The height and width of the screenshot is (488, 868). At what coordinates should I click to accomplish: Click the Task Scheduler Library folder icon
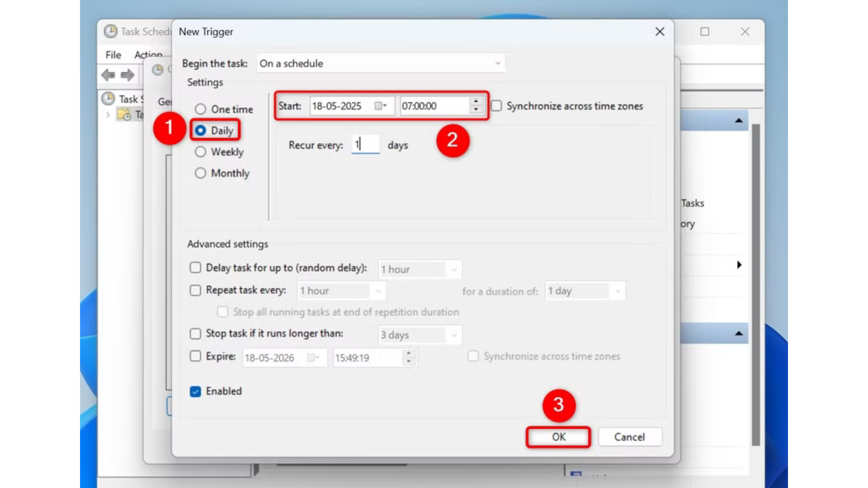click(124, 115)
